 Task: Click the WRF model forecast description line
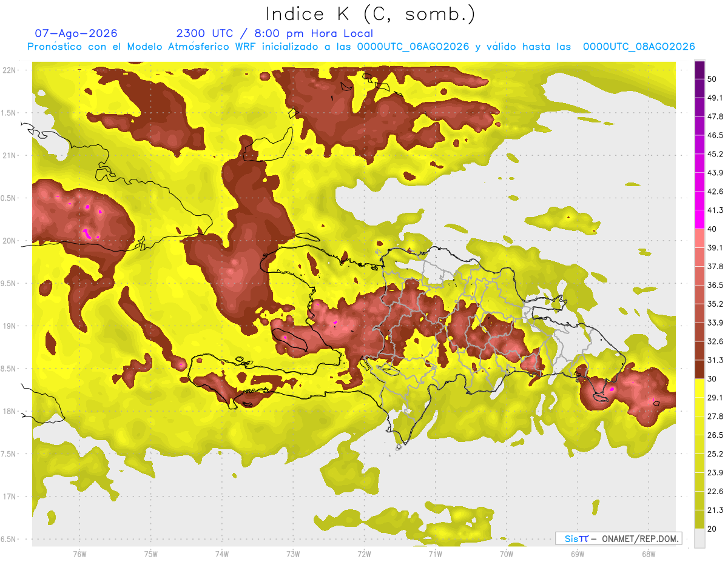[361, 47]
